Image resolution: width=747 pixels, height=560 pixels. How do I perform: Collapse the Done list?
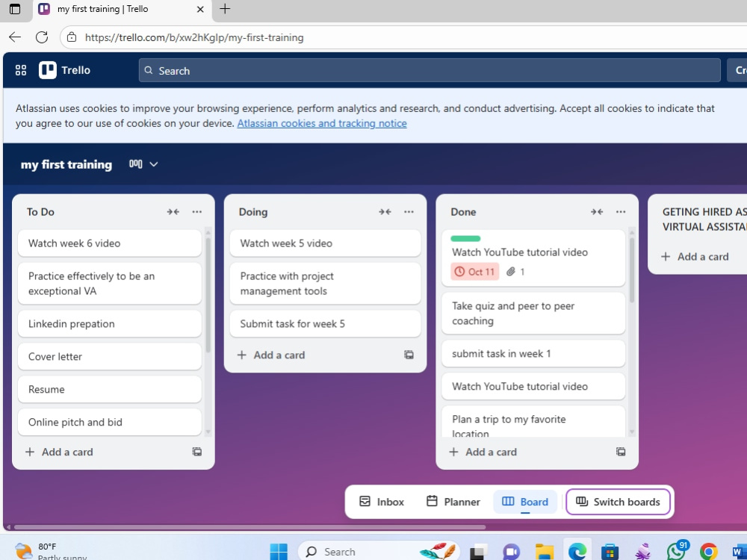tap(597, 212)
